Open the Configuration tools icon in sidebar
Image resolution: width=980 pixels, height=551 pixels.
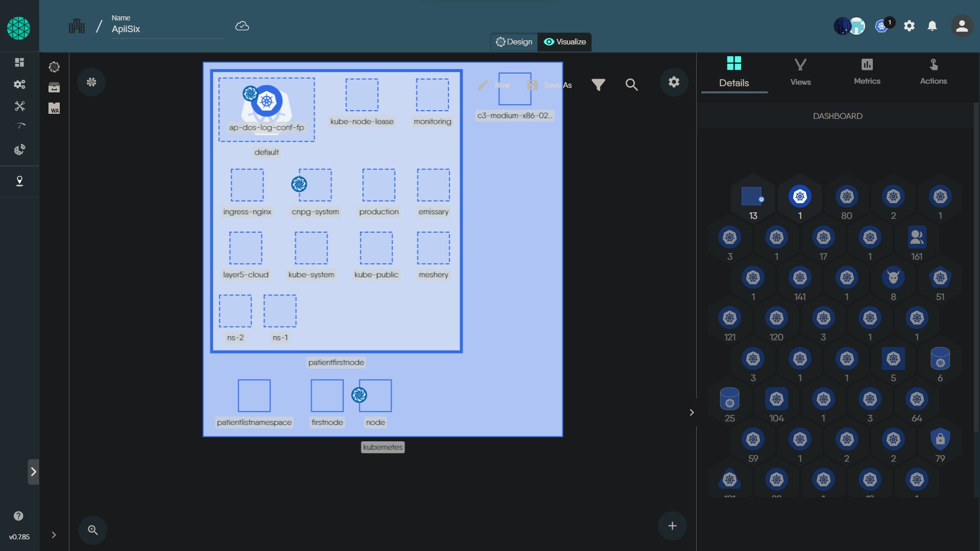(x=19, y=106)
